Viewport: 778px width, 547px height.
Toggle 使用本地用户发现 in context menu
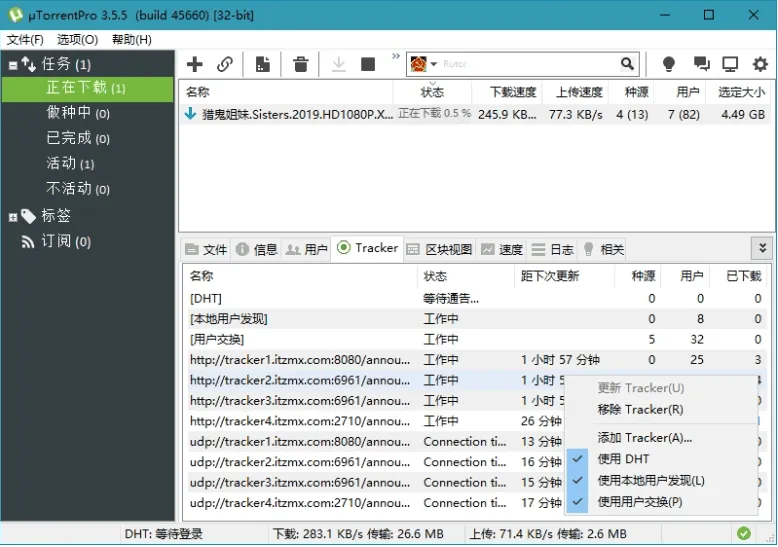click(x=650, y=480)
